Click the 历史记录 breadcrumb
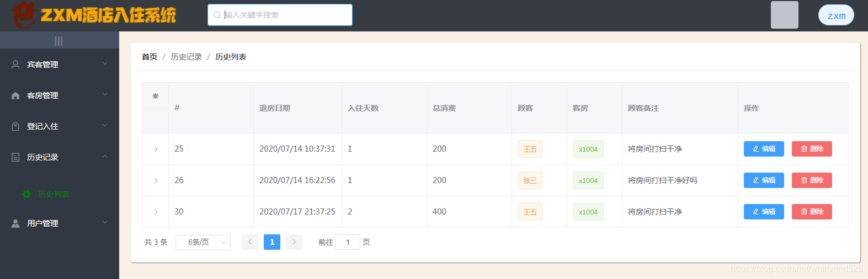868x279 pixels. click(x=187, y=57)
